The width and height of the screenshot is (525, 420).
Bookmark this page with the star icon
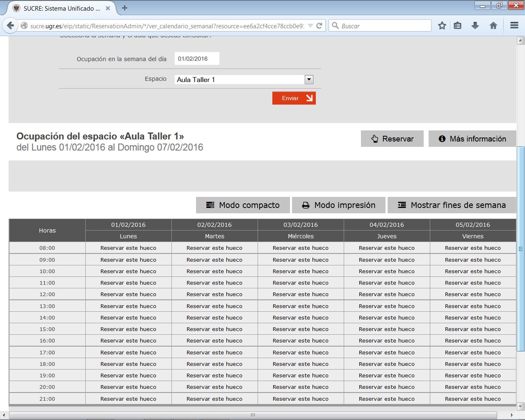(x=442, y=25)
